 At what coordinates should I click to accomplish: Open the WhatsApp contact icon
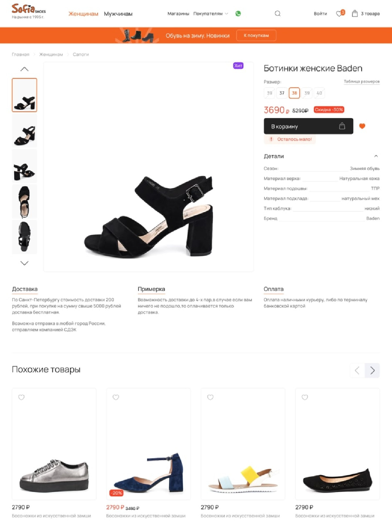point(238,13)
